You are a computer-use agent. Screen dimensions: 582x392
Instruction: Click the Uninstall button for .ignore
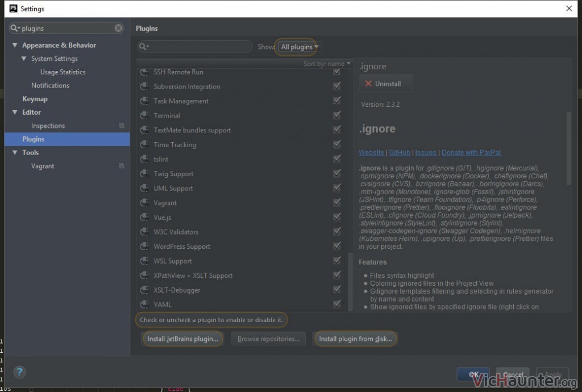(x=386, y=84)
